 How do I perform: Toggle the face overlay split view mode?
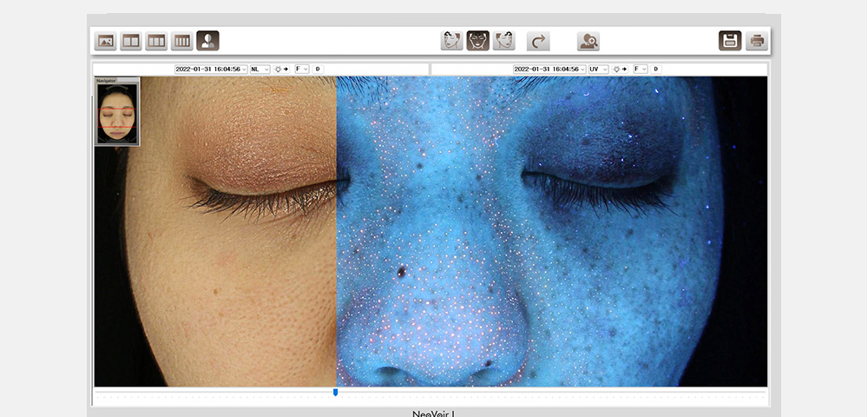point(207,41)
